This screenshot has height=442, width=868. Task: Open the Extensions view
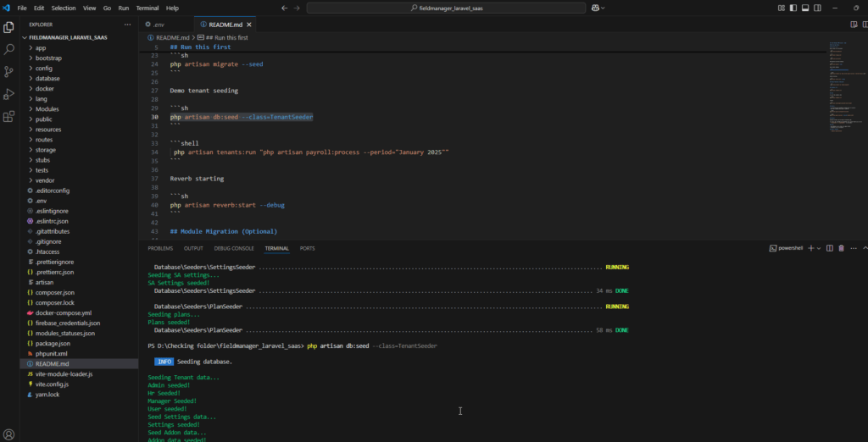(x=8, y=117)
